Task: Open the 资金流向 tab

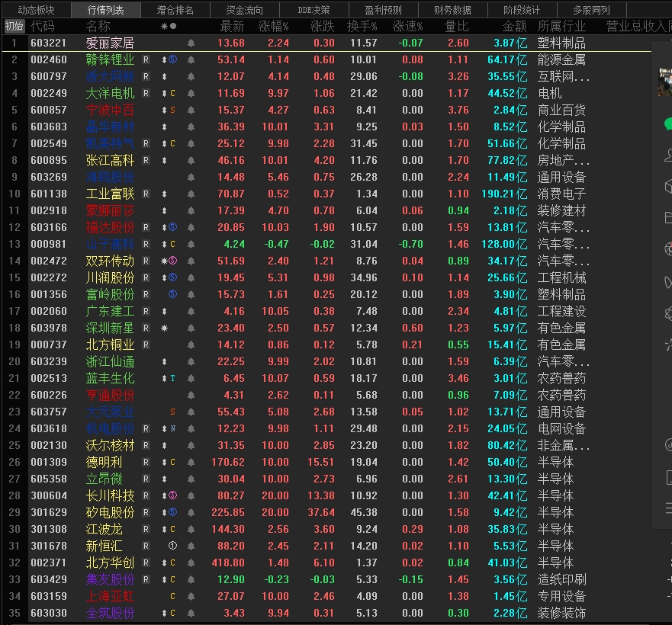Action: click(x=244, y=9)
